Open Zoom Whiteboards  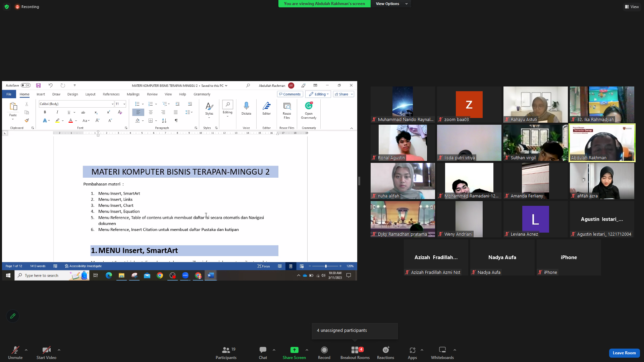pyautogui.click(x=442, y=353)
